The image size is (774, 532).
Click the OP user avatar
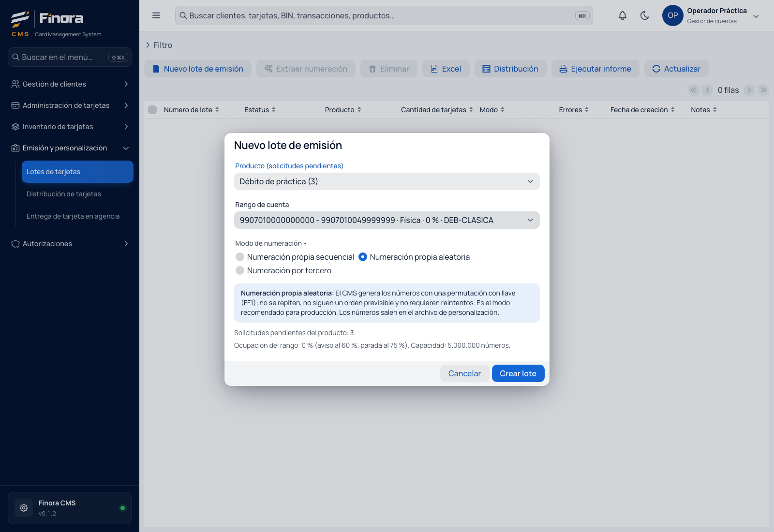673,15
